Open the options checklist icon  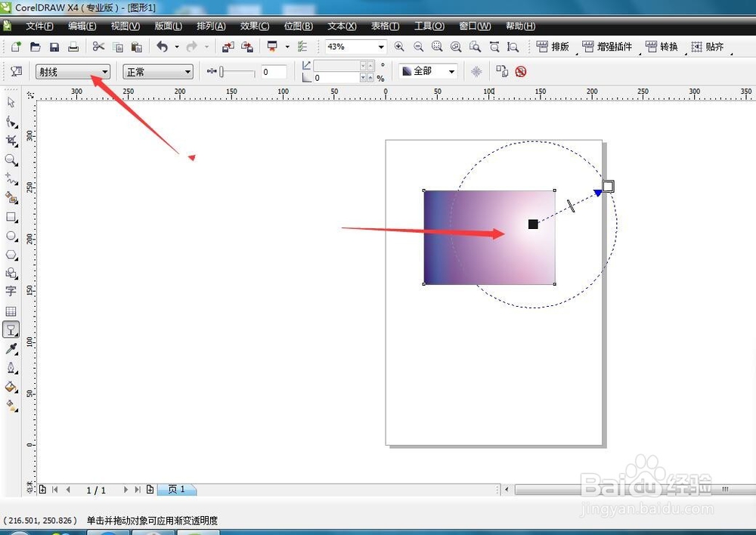coord(302,47)
